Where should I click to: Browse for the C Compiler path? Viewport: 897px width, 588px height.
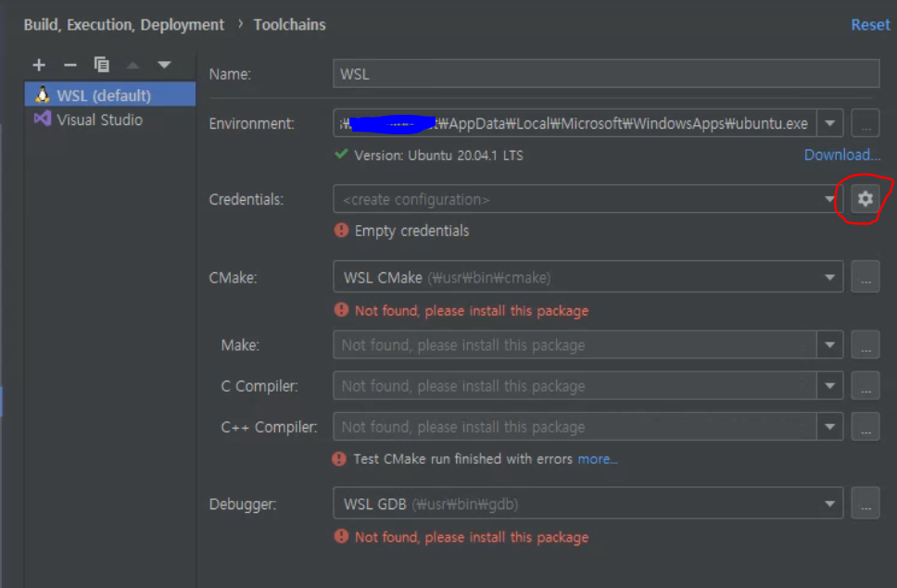pyautogui.click(x=865, y=386)
